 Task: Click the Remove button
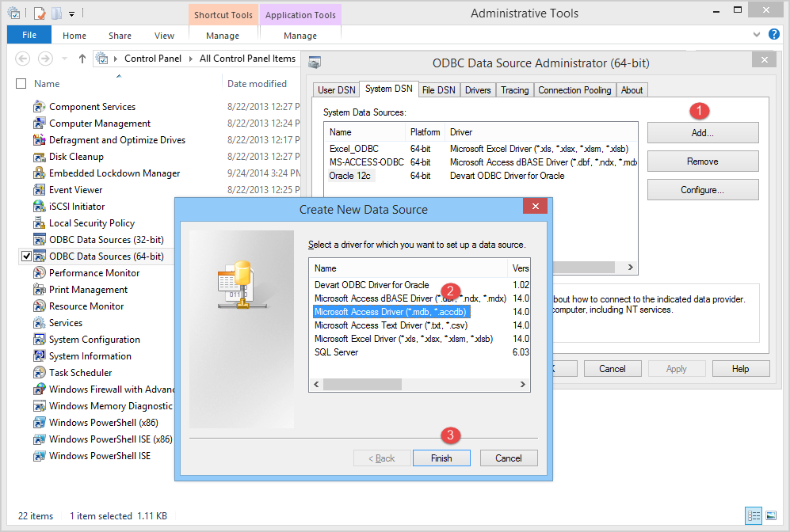pos(703,161)
